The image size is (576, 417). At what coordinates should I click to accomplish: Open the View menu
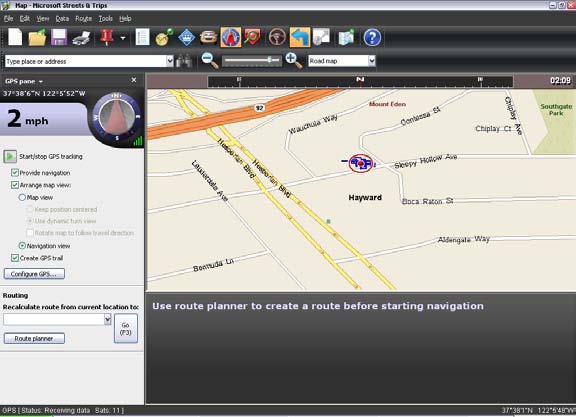click(43, 18)
